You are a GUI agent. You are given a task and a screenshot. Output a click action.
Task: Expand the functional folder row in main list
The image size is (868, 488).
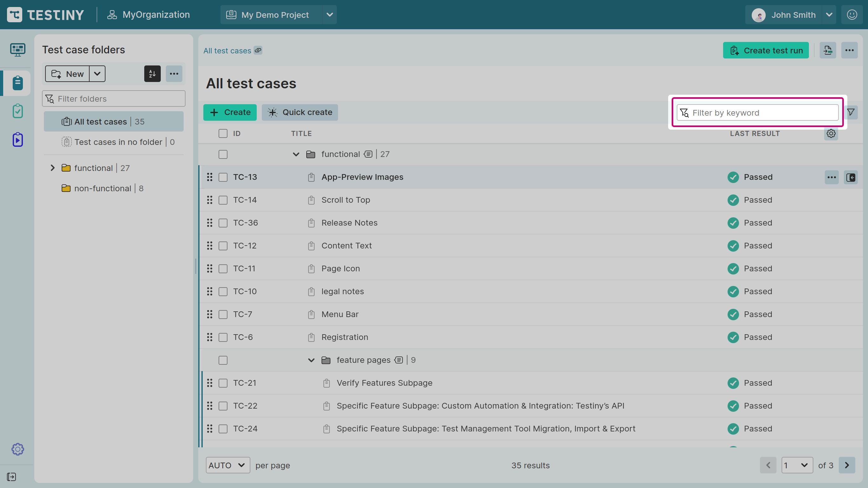pyautogui.click(x=296, y=154)
